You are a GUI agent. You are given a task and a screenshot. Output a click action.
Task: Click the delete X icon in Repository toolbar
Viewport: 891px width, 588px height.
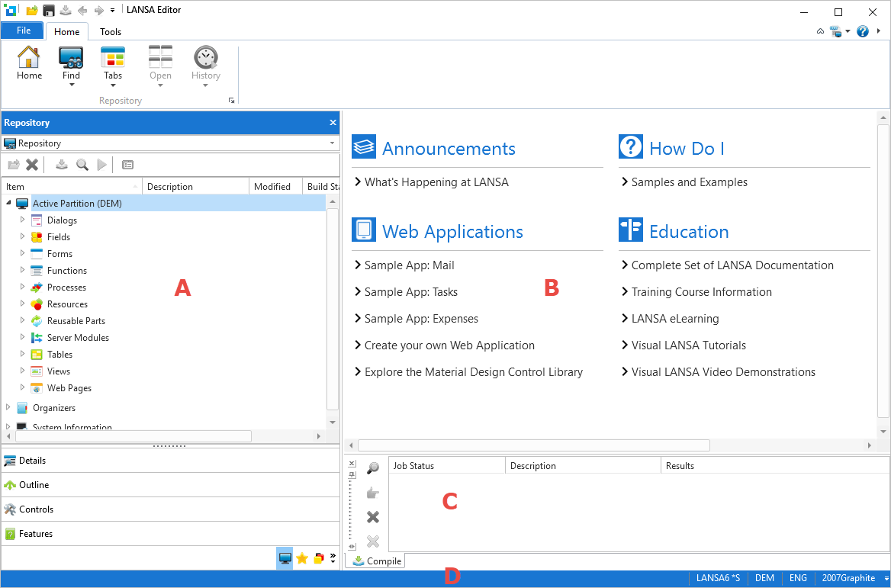32,165
